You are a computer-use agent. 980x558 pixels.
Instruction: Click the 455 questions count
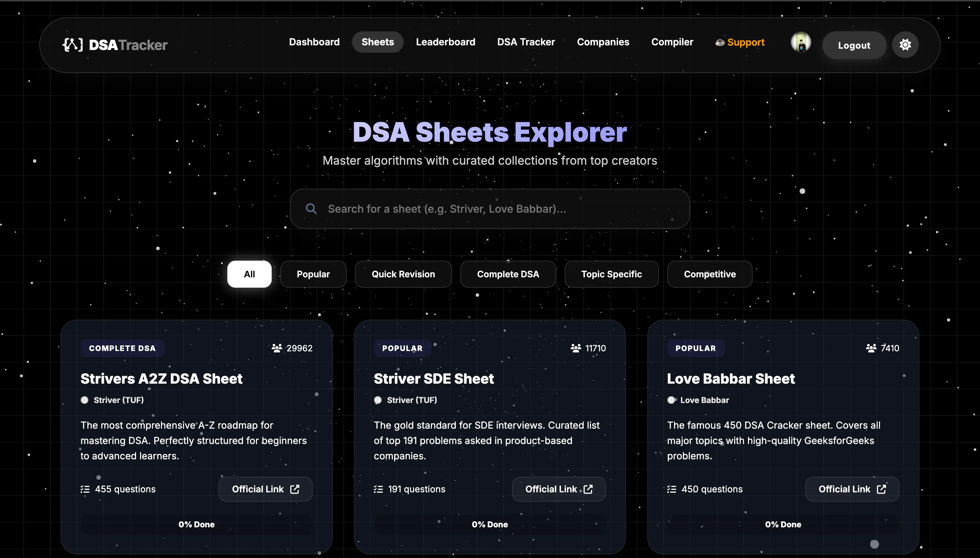125,489
